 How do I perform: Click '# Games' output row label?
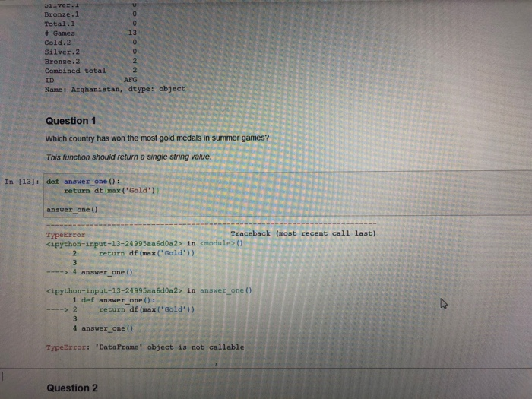coord(60,33)
